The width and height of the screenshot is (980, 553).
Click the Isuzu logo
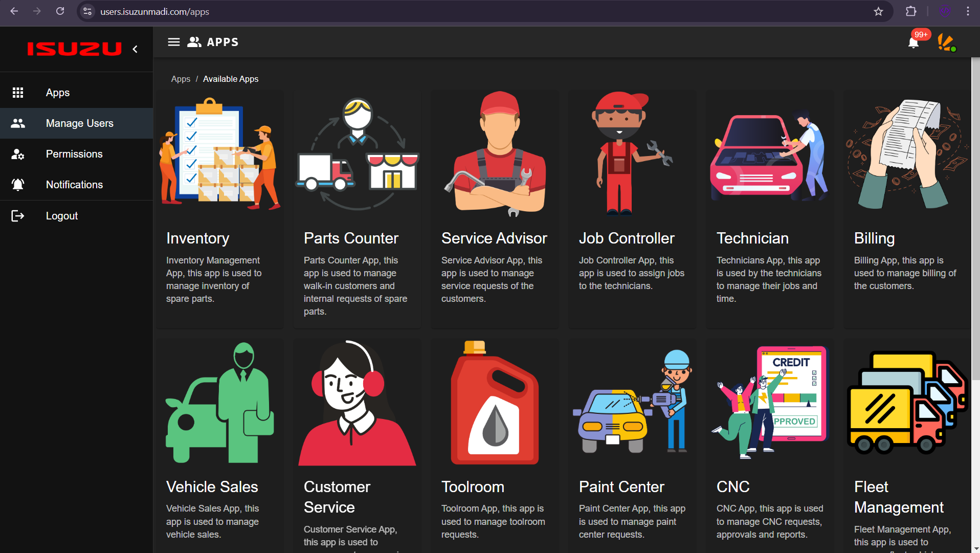pyautogui.click(x=75, y=49)
